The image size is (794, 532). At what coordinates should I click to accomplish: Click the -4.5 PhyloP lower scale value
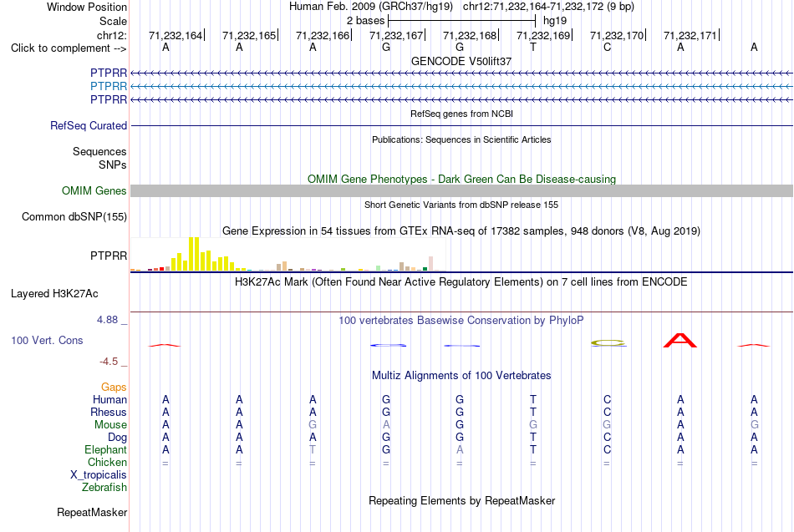click(109, 362)
